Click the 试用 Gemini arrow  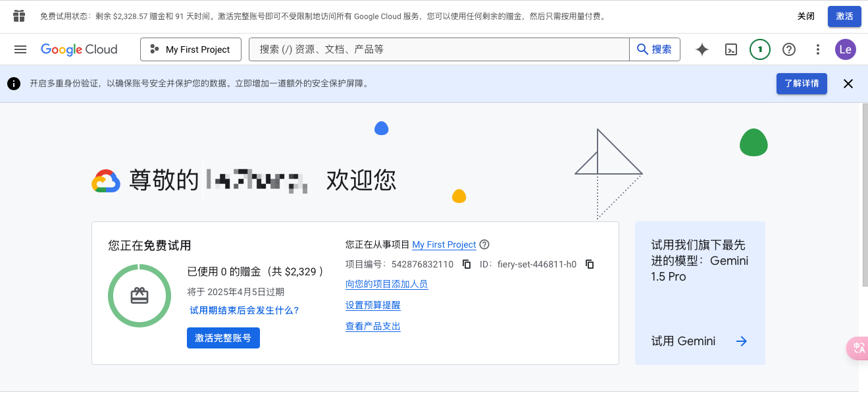point(741,341)
